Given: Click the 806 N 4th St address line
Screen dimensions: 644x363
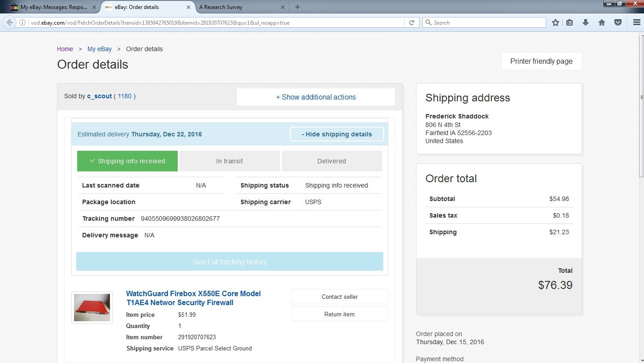Looking at the screenshot, I should tap(443, 125).
